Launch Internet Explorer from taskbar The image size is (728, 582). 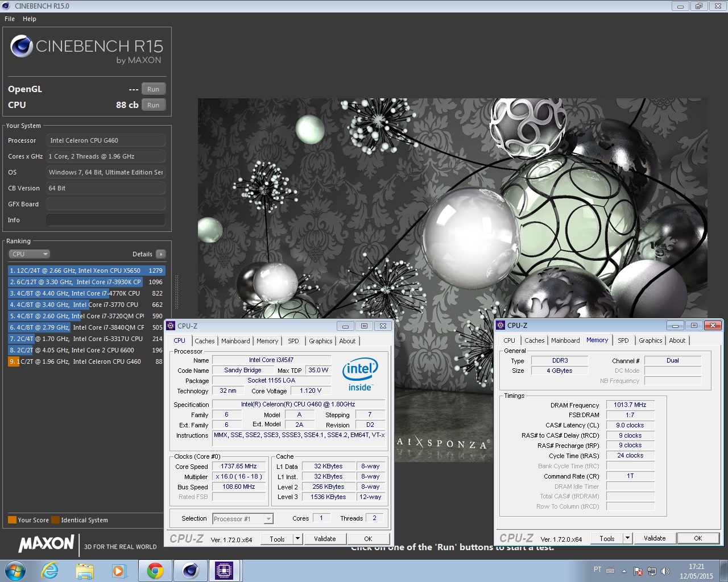[50, 571]
